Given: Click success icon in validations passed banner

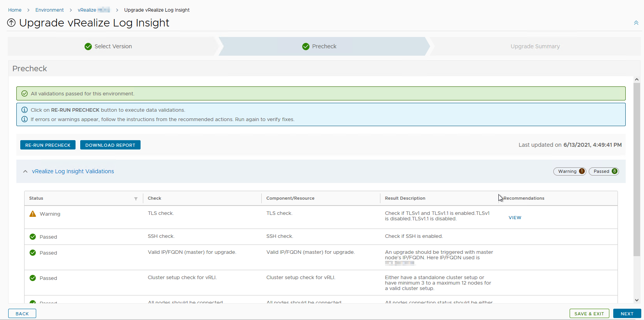Looking at the screenshot, I should click(25, 94).
